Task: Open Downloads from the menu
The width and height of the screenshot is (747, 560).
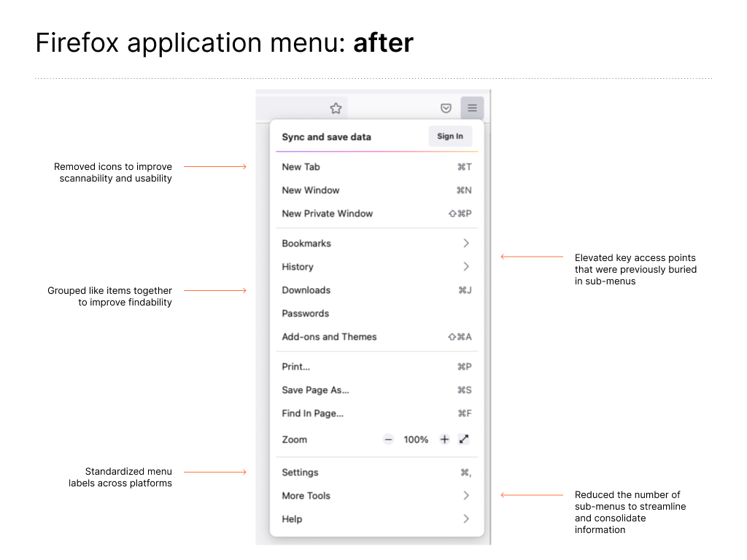Action: click(x=376, y=290)
